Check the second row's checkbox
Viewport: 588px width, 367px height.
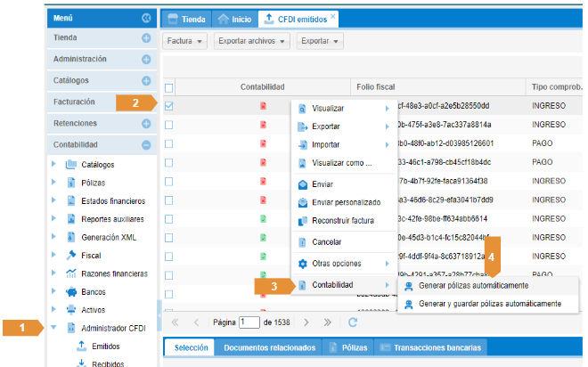pos(169,125)
